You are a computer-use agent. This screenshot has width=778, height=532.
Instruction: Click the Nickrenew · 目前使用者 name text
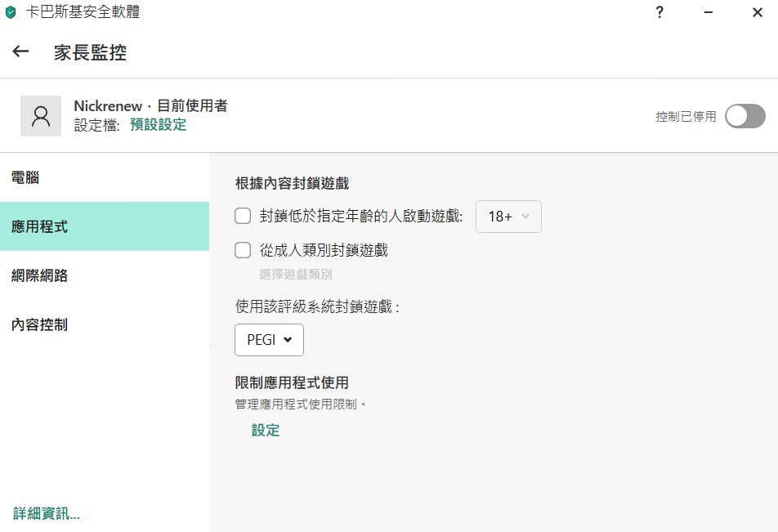click(150, 105)
